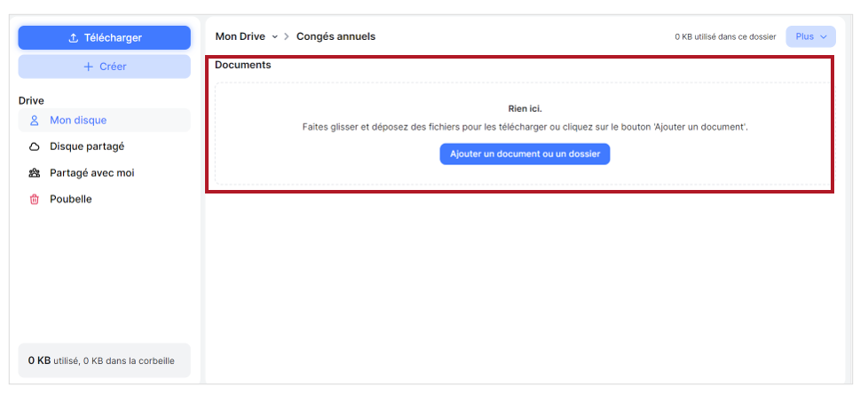This screenshot has height=403, width=868.
Task: Click the Plus button's chevron arrow
Action: point(823,37)
